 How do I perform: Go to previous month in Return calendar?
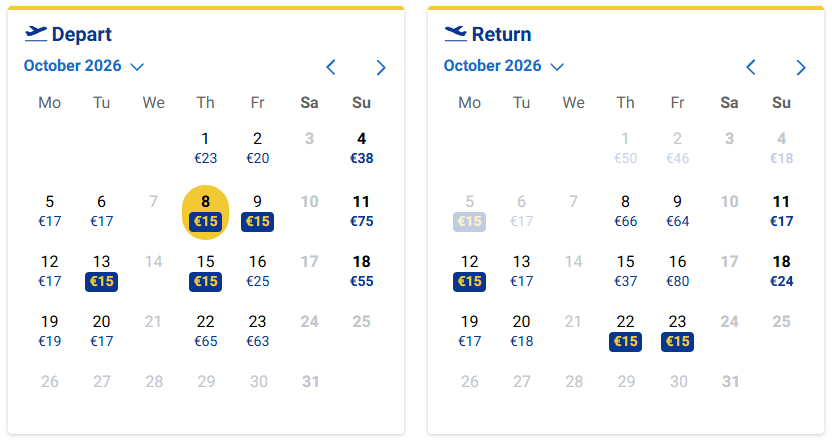click(x=751, y=67)
